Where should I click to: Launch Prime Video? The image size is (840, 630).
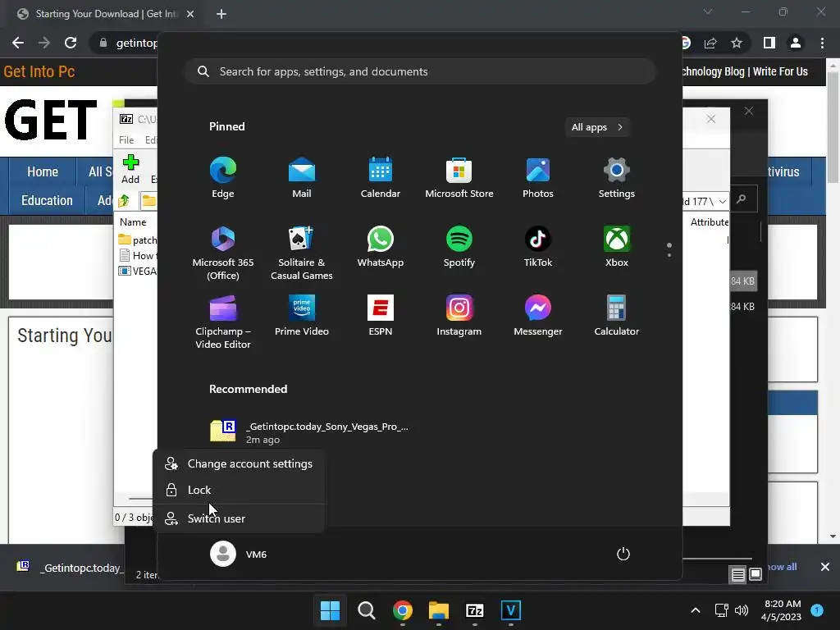pos(302,316)
